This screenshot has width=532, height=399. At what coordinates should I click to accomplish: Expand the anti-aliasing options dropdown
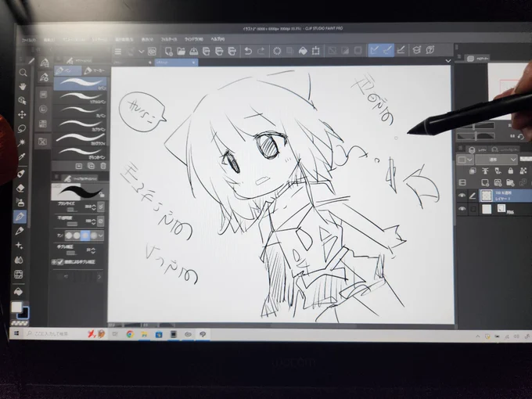(101, 235)
